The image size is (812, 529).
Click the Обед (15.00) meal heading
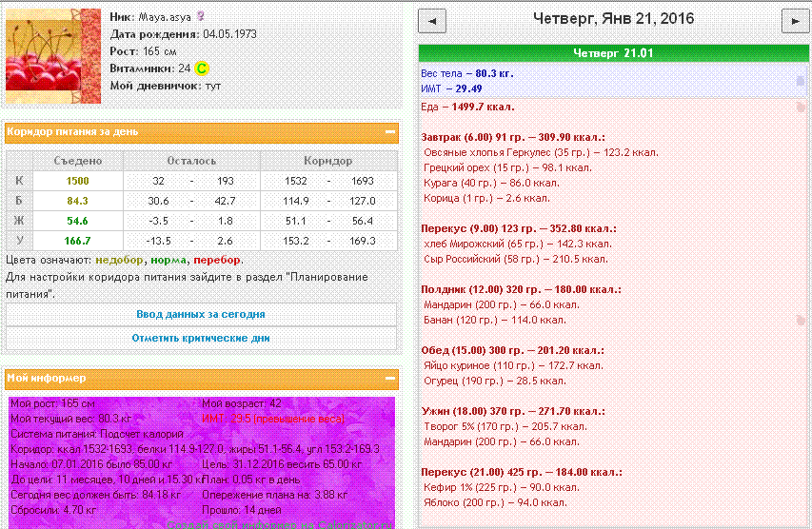512,350
